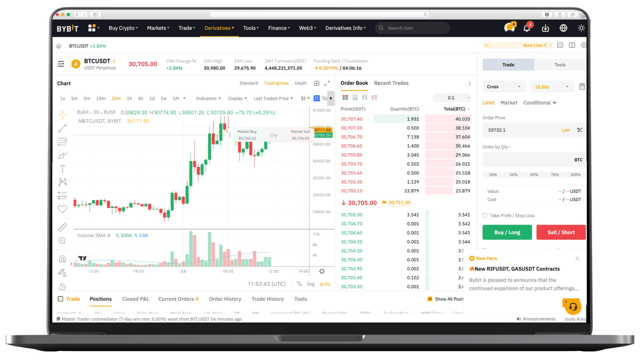Click the Buy / Long button
This screenshot has height=362, width=644.
pyautogui.click(x=507, y=232)
